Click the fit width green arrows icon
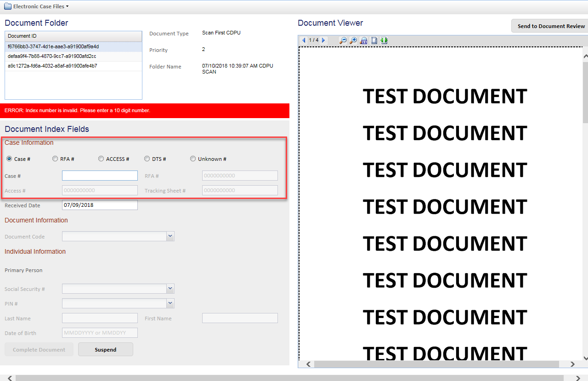The height and width of the screenshot is (381, 588). tap(384, 40)
